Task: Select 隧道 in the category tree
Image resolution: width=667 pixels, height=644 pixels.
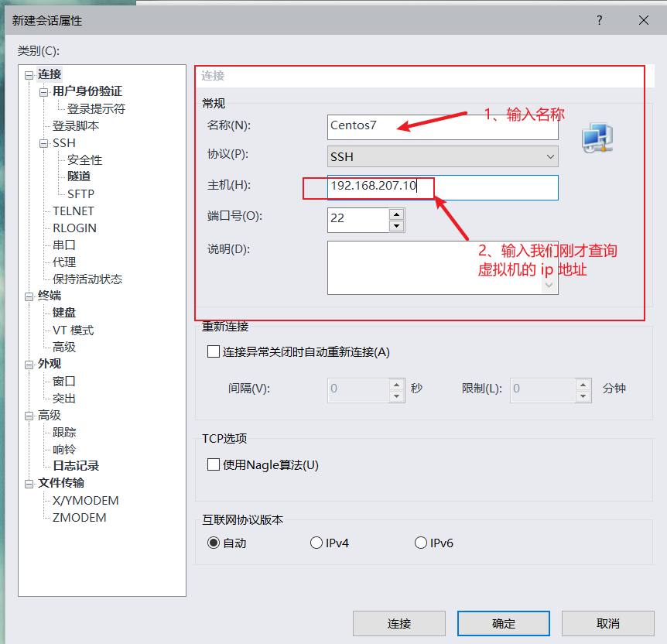Action: pyautogui.click(x=77, y=176)
